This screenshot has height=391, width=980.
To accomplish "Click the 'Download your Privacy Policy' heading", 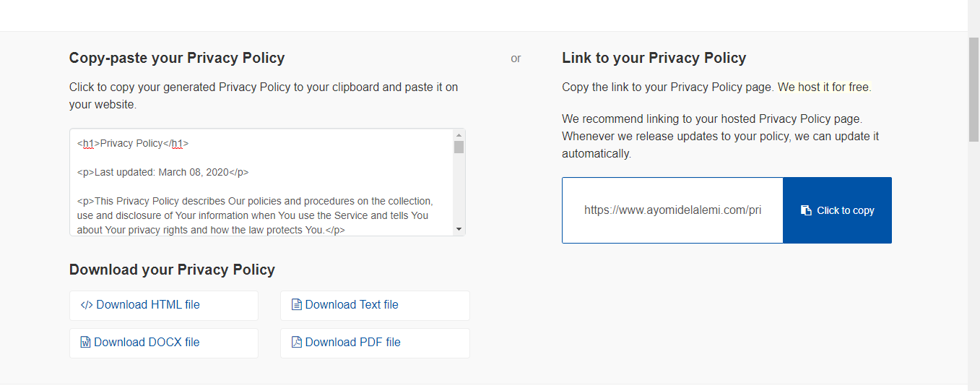I will [172, 270].
